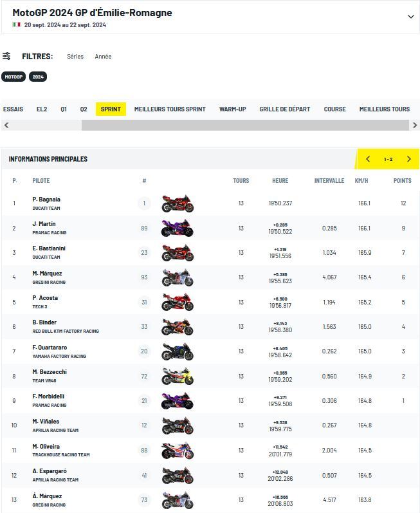Viewport: 420px width, 513px height.
Task: Expand the MotoGP 2024 event header chevron
Action: point(410,16)
